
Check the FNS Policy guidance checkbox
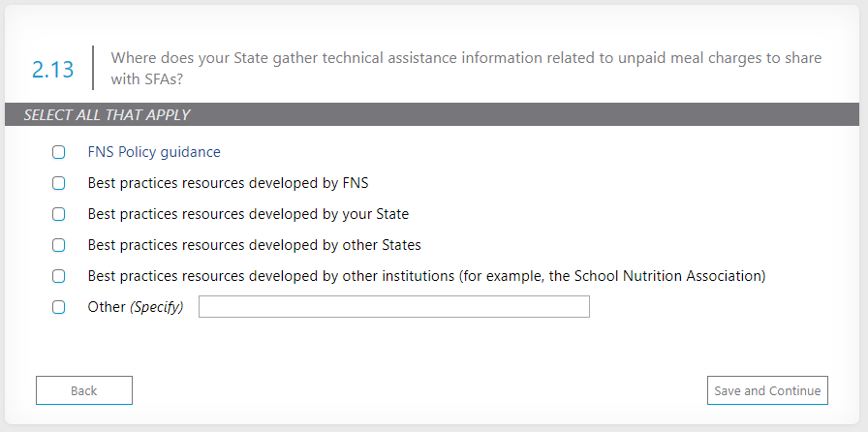[x=58, y=152]
